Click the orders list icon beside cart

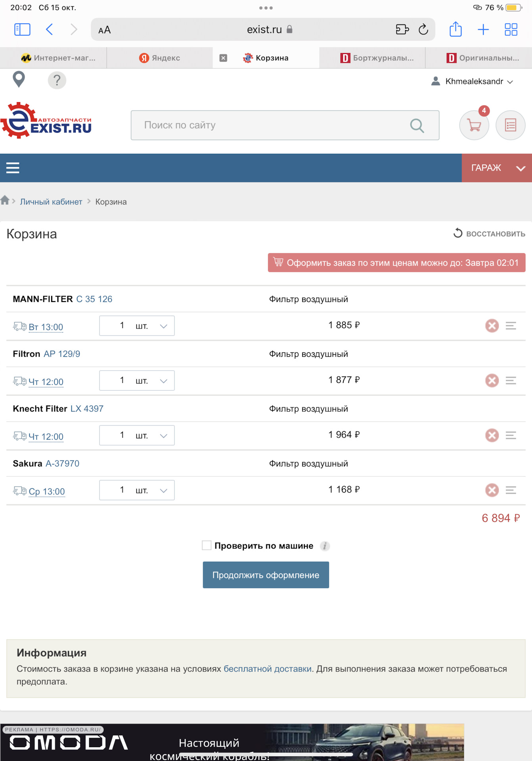tap(510, 125)
